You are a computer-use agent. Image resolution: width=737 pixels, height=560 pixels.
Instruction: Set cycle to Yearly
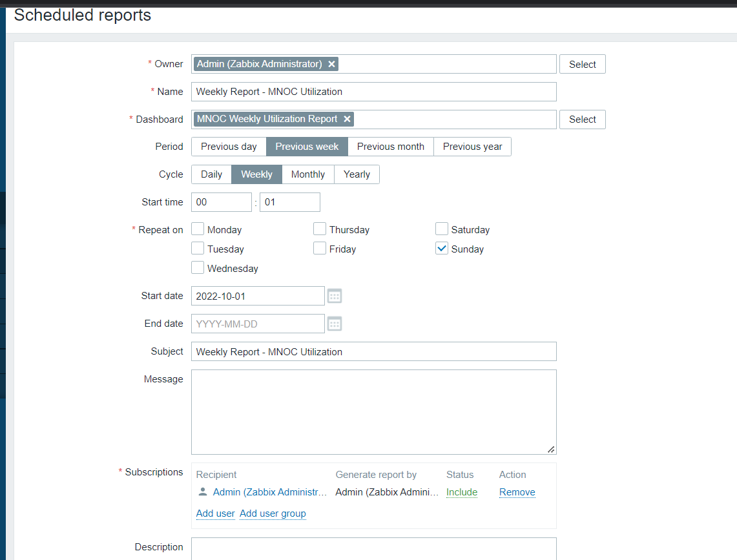pyautogui.click(x=357, y=174)
